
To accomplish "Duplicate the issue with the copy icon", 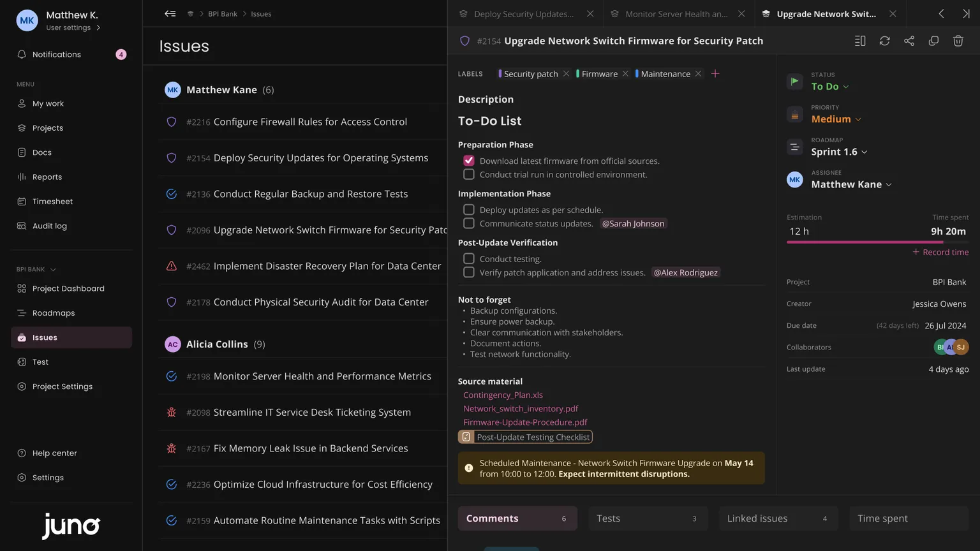I will [933, 40].
